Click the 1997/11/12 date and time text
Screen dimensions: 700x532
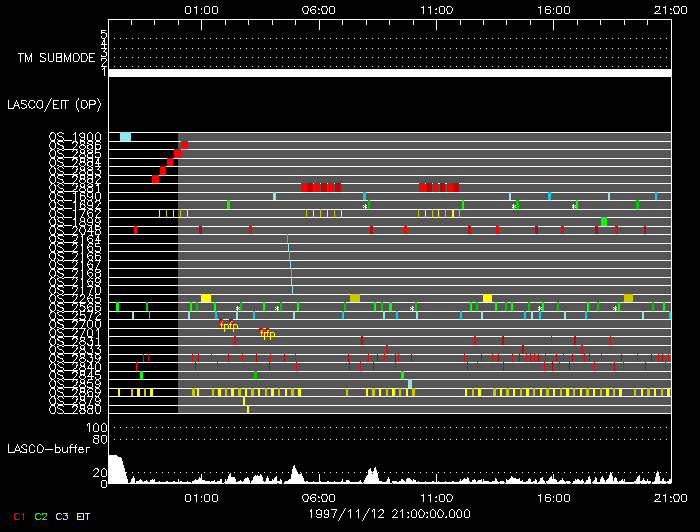389,513
